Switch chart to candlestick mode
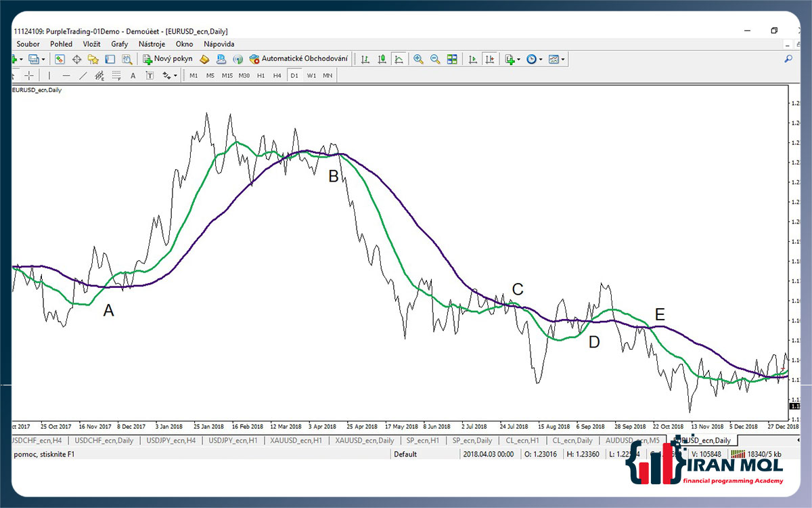Viewport: 812px width, 508px height. [382, 59]
